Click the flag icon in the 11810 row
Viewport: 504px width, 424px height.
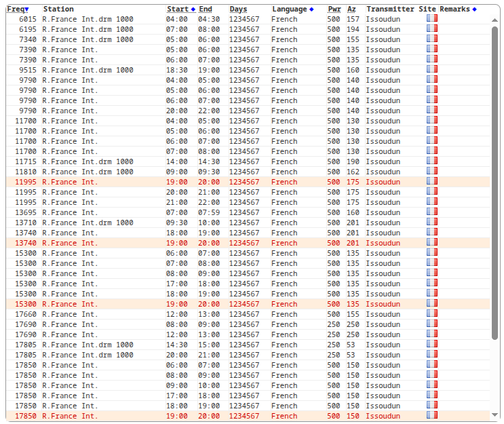[x=432, y=171]
